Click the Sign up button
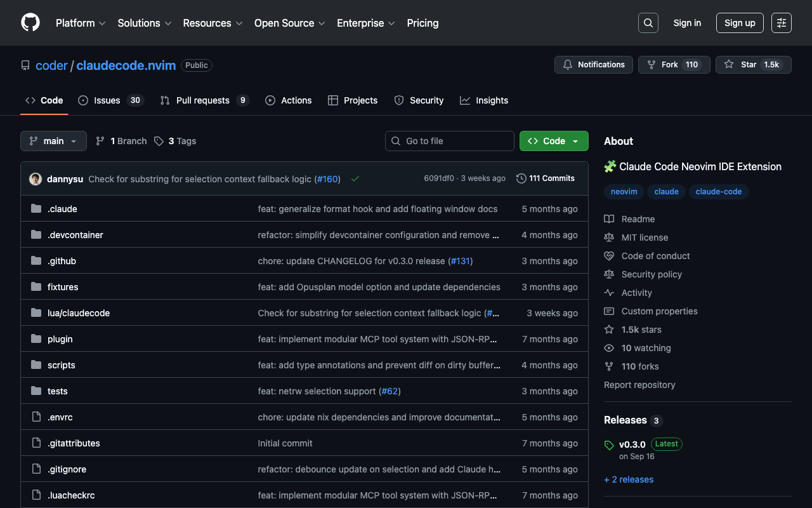812x508 pixels. coord(740,23)
